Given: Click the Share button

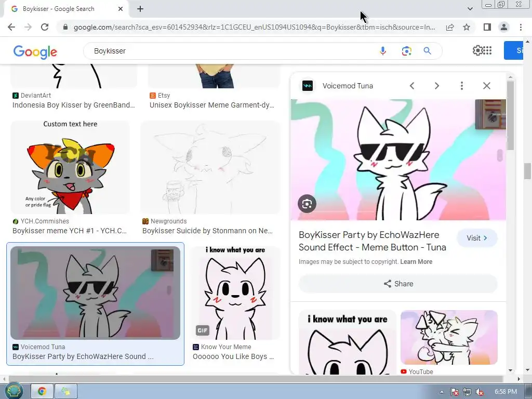Looking at the screenshot, I should coord(398,284).
